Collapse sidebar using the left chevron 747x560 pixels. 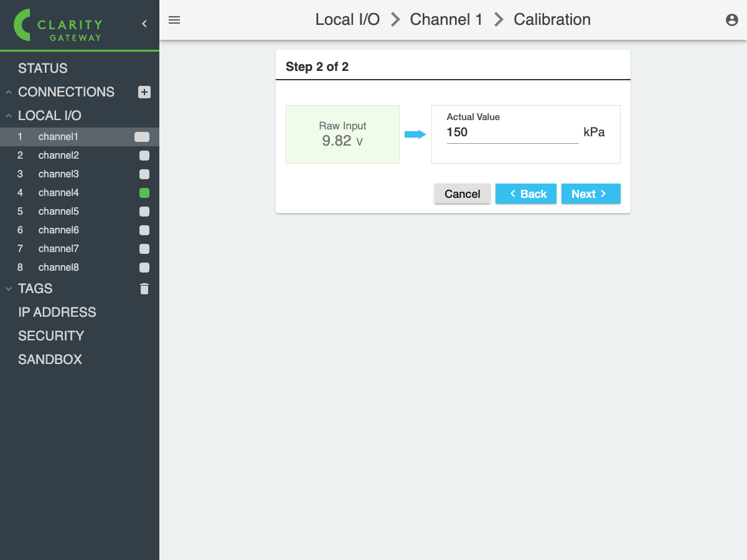[144, 24]
